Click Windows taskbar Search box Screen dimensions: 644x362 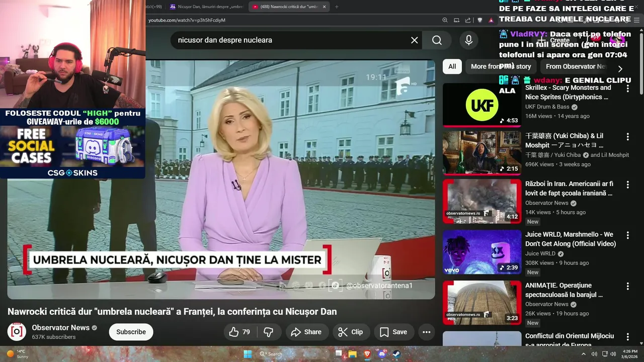[293, 354]
